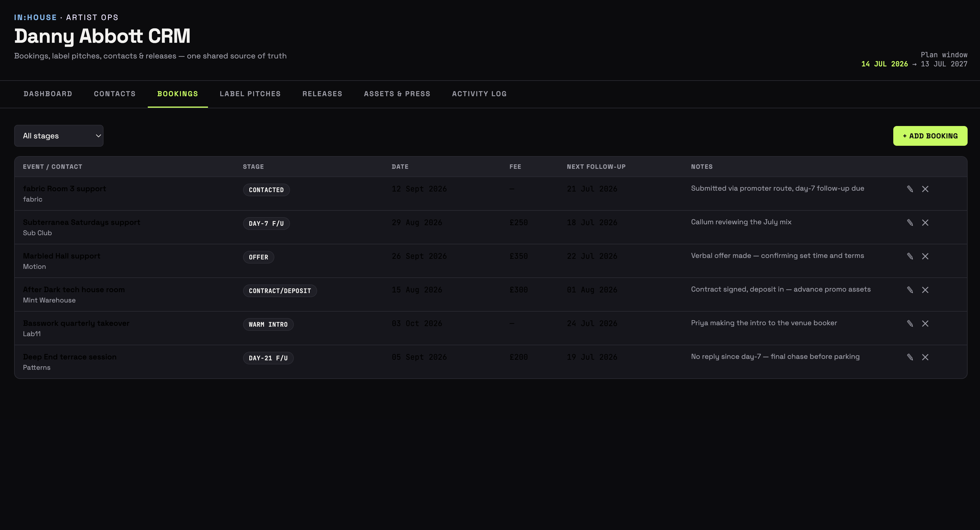
Task: Open the All stages filter dropdown
Action: [x=59, y=136]
